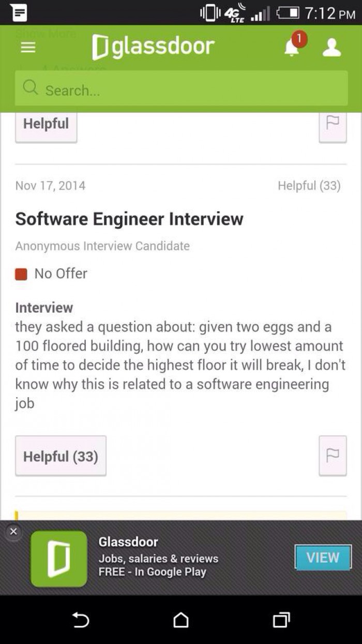Open the notifications bell

(x=293, y=45)
